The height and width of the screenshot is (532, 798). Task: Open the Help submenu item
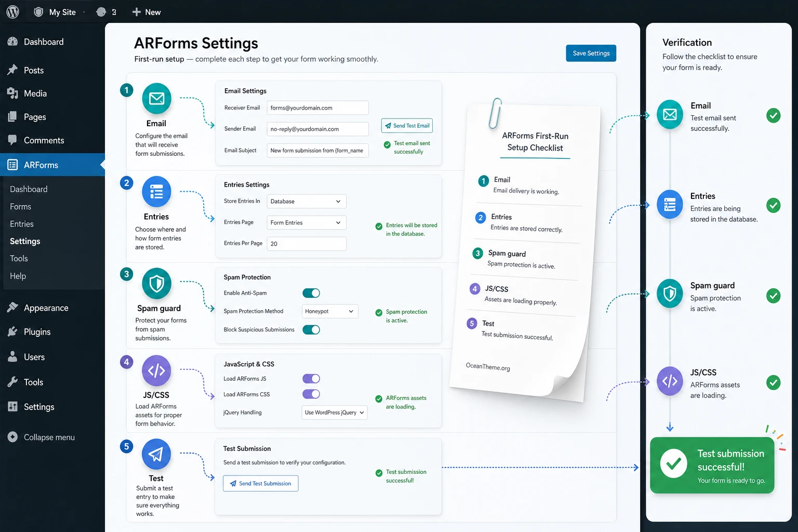[18, 276]
